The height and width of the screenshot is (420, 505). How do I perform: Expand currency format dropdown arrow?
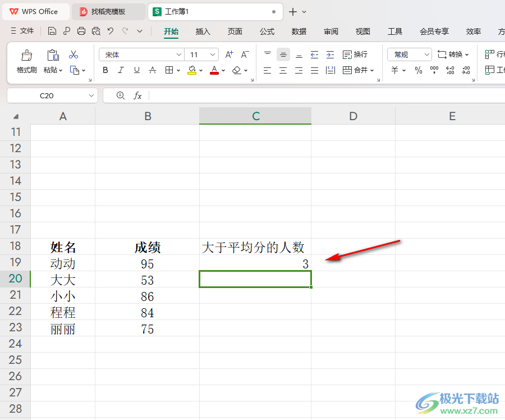tap(404, 70)
